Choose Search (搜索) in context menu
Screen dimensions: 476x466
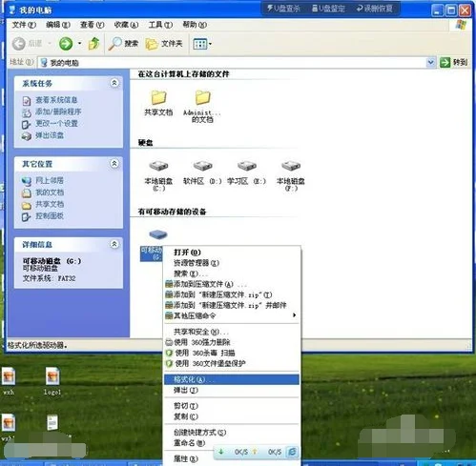point(232,274)
